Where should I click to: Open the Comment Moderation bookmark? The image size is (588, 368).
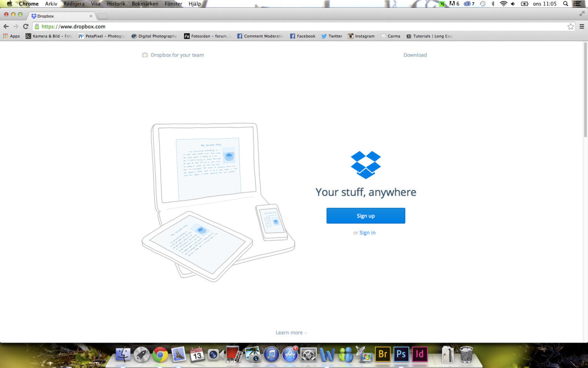click(260, 36)
